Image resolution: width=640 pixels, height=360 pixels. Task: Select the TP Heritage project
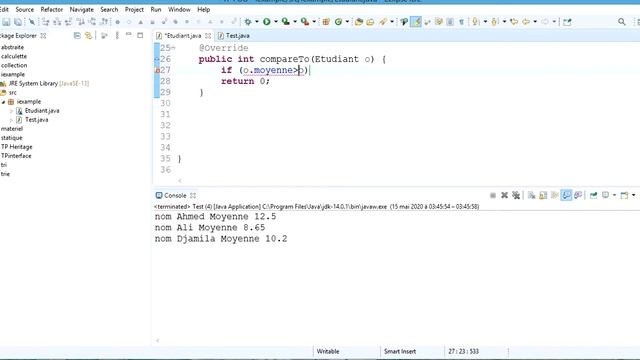point(16,147)
